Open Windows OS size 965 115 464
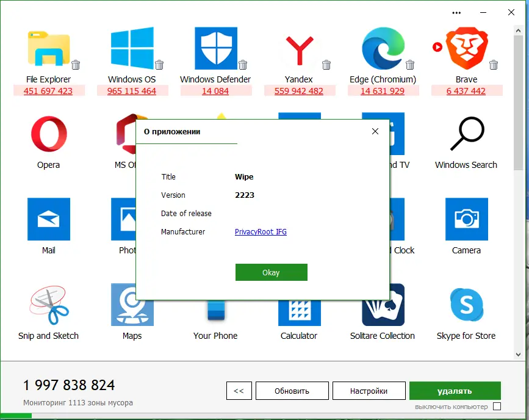 point(132,91)
